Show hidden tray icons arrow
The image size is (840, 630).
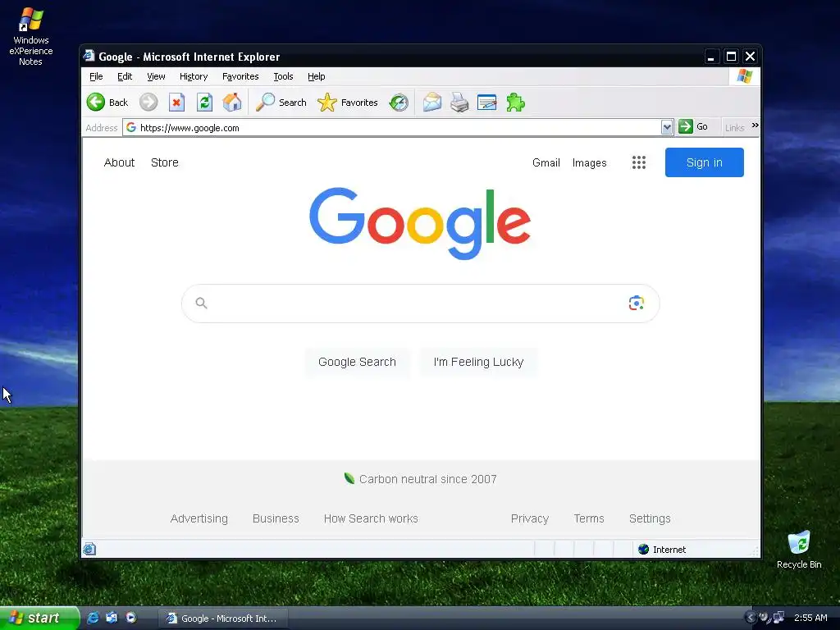click(x=750, y=618)
